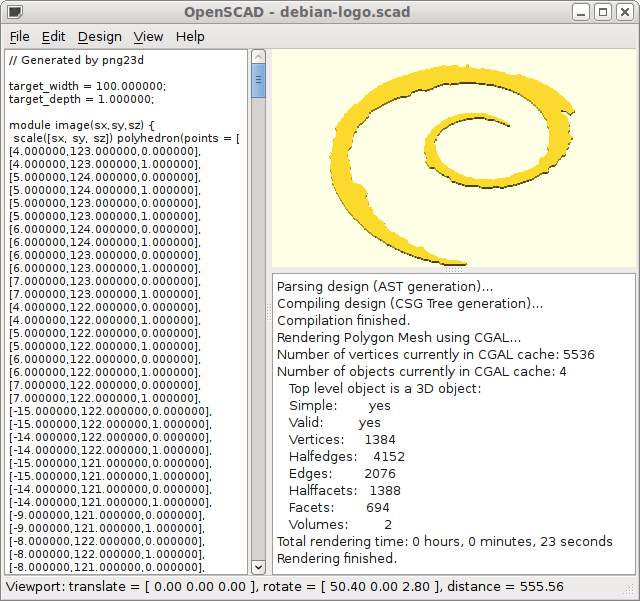Screen dimensions: 640x601
Task: Open the Edit menu
Action: (x=53, y=37)
